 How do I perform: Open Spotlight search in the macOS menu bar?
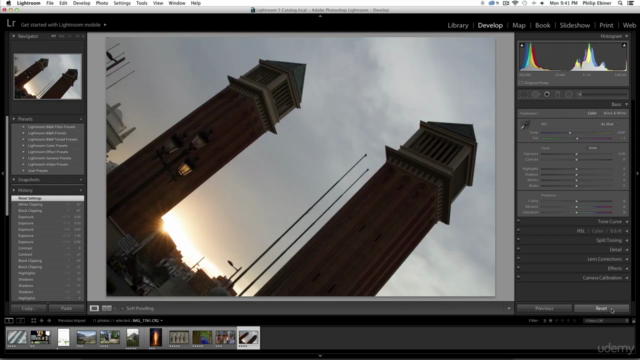(620, 3)
